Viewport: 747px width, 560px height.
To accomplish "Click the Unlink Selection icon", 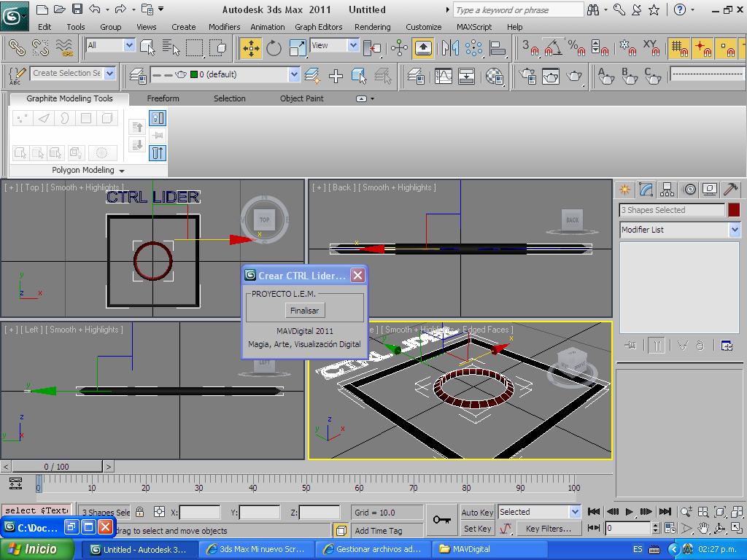I will tap(41, 47).
